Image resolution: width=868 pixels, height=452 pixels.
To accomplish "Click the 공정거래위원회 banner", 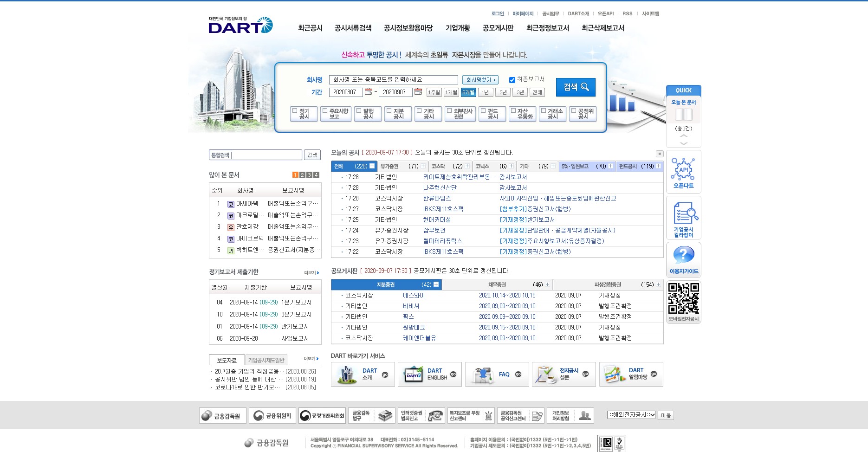I will [322, 416].
